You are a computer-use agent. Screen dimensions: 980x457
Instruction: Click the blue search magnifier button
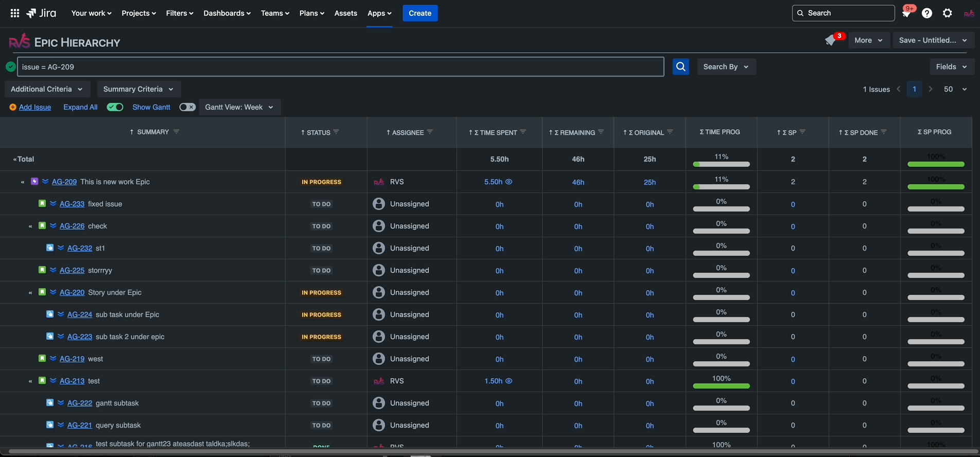point(680,66)
